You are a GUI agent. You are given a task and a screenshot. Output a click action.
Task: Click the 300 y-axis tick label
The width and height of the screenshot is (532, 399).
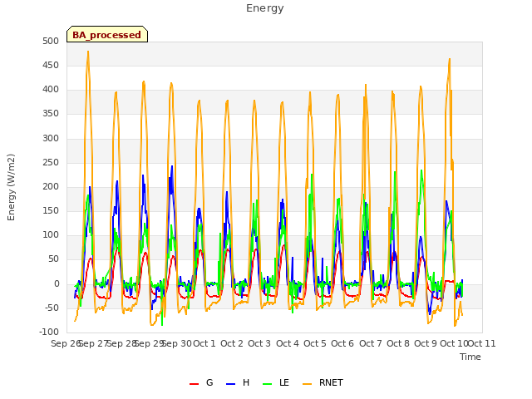coord(51,138)
